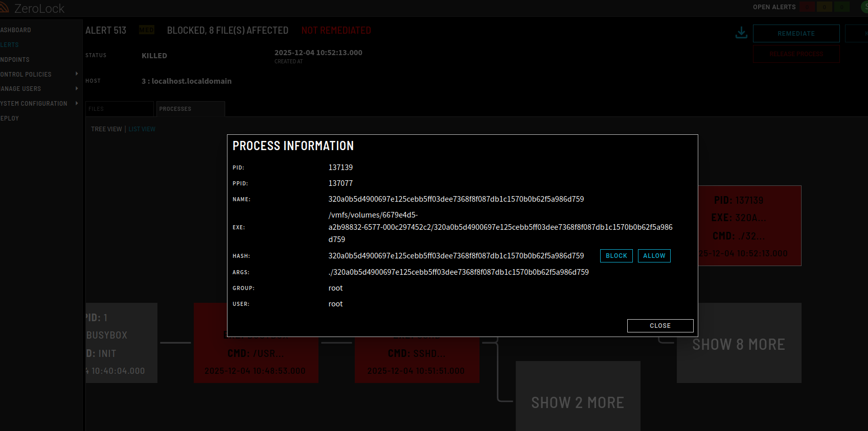Open the green user avatar icon
Screen dimensions: 868x431
tap(864, 7)
